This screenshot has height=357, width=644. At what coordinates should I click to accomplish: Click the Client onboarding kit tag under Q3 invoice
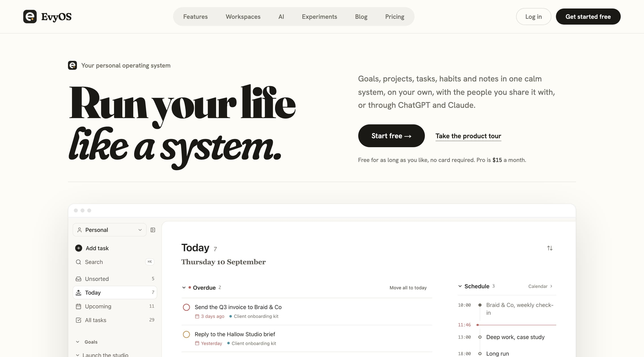tap(254, 316)
